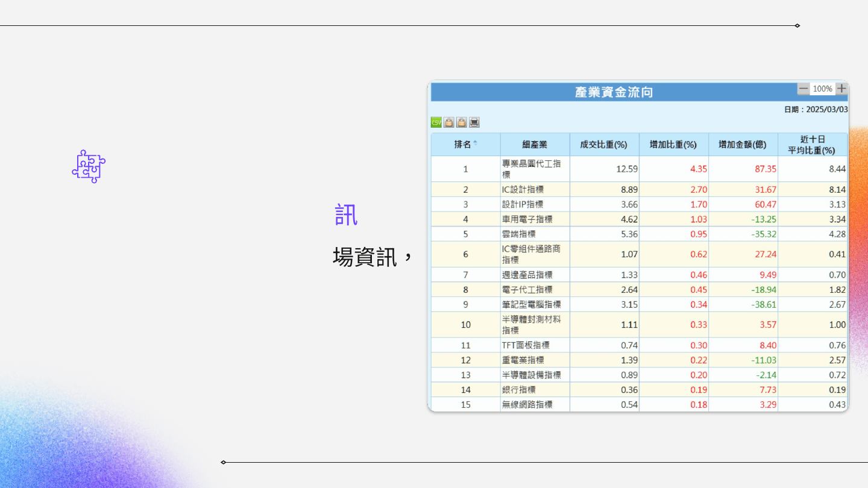Click the 銀行指標 industry row
The height and width of the screenshot is (488, 868).
(x=518, y=390)
